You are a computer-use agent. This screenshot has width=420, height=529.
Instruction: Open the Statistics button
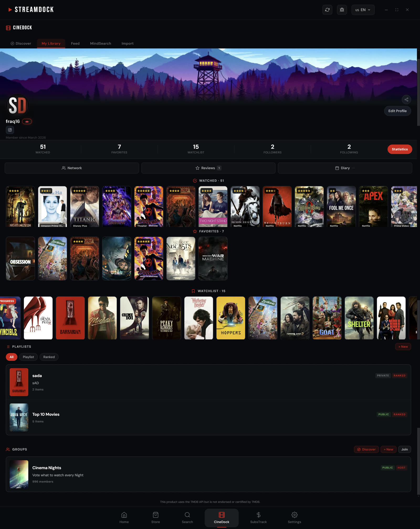(400, 149)
